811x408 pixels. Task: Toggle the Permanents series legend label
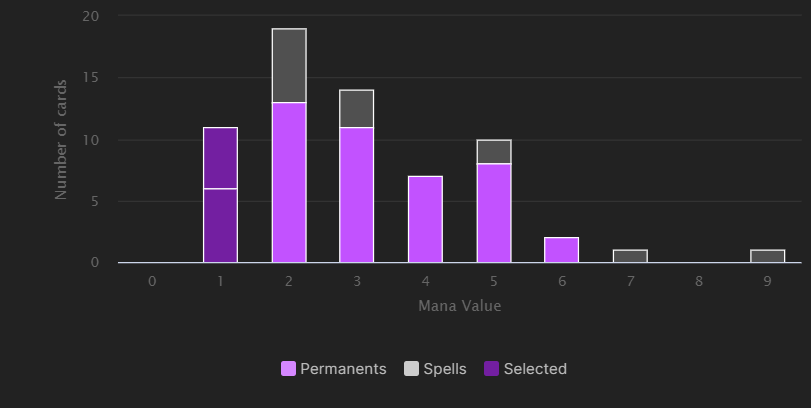point(343,369)
